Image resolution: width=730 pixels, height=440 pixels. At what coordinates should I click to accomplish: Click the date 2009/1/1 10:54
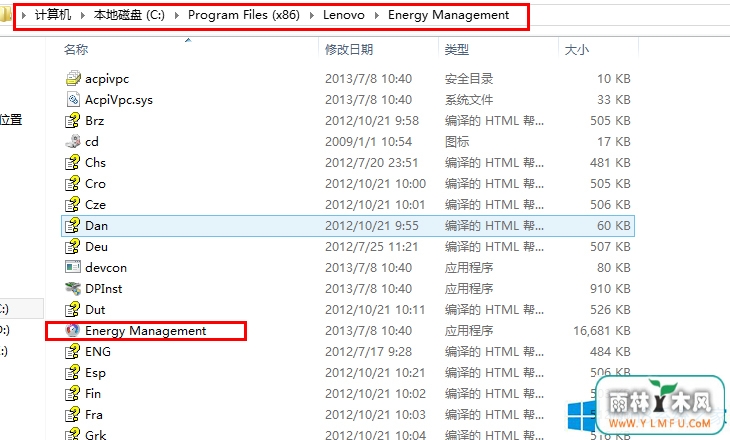368,142
